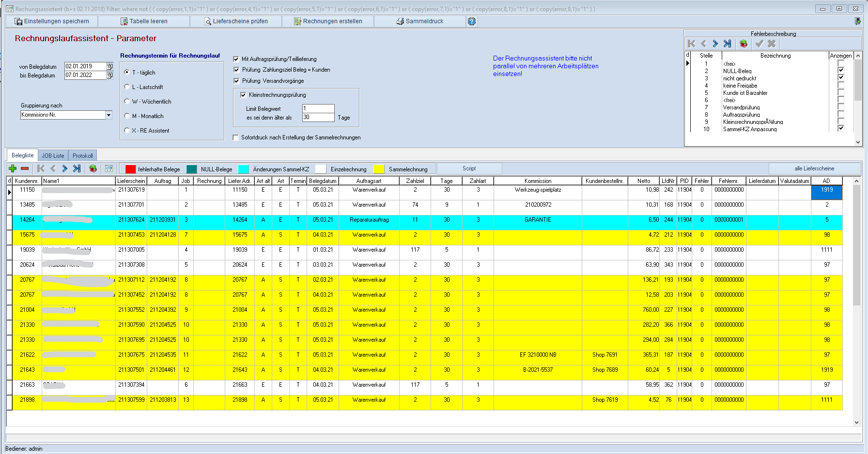Enable Sofortdruck nach Erstellung der Sammelrechnungen
The image size is (868, 454).
(x=236, y=137)
